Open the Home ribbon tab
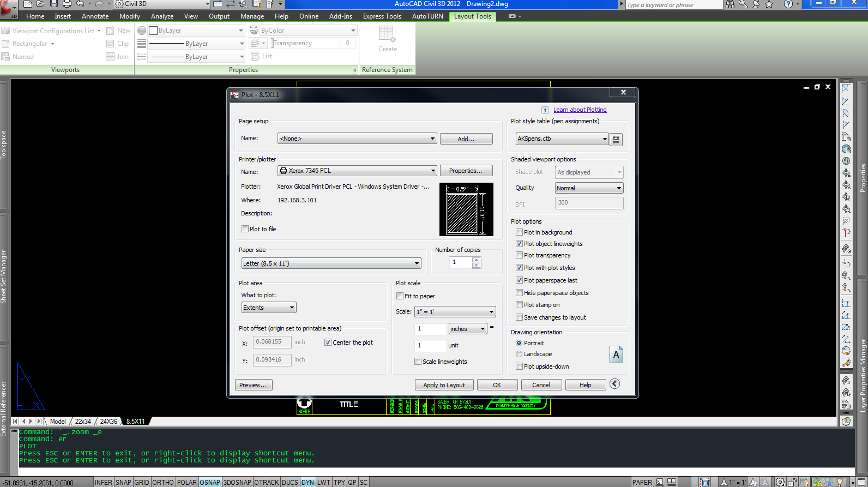868x487 pixels. (35, 16)
